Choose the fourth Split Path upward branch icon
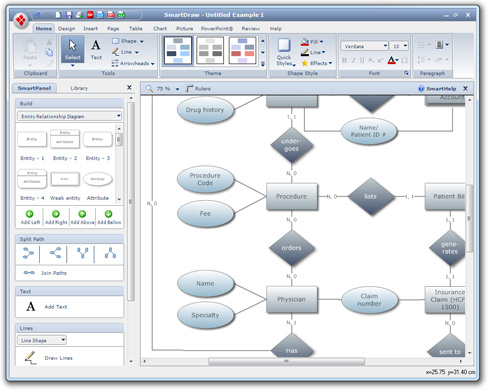 coord(110,253)
